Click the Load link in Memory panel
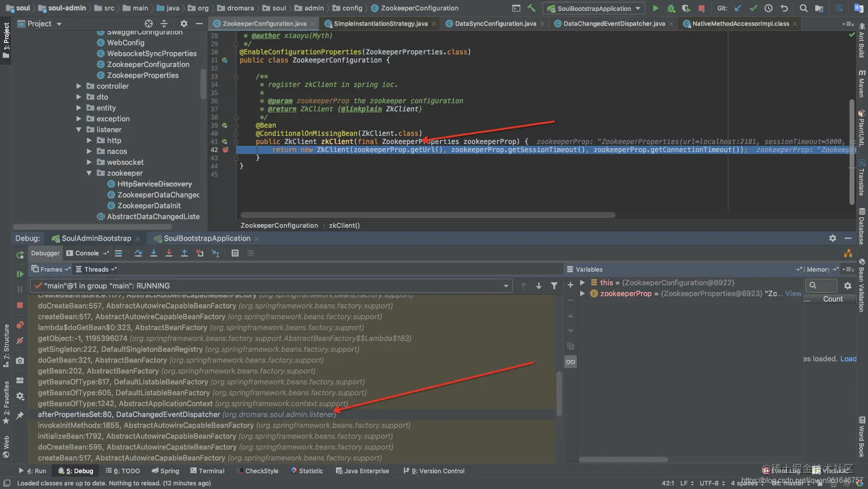Image resolution: width=868 pixels, height=489 pixels. [848, 359]
